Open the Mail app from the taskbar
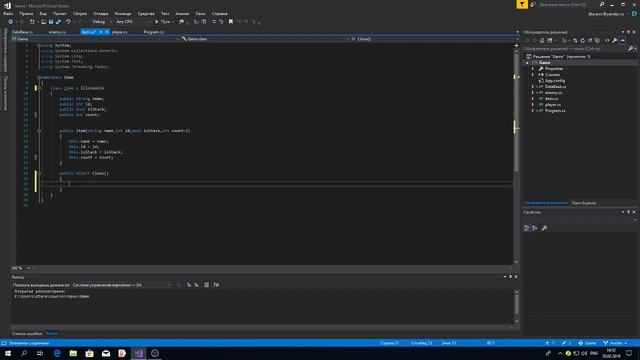 click(106, 353)
